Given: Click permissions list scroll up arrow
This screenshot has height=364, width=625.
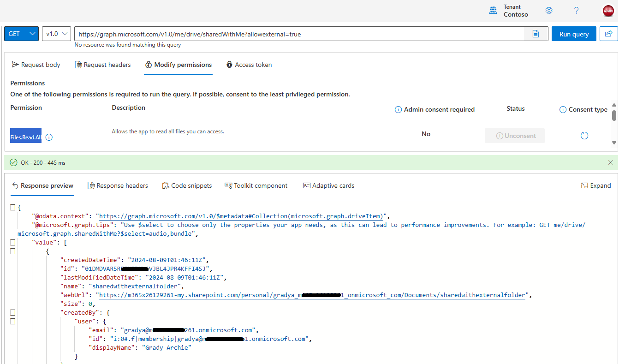Looking at the screenshot, I should (x=614, y=105).
